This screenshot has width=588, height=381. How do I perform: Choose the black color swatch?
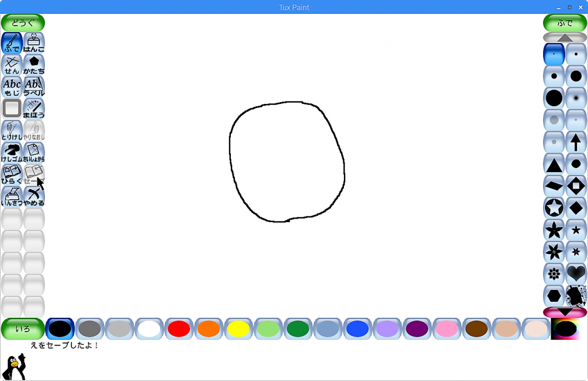(60, 329)
